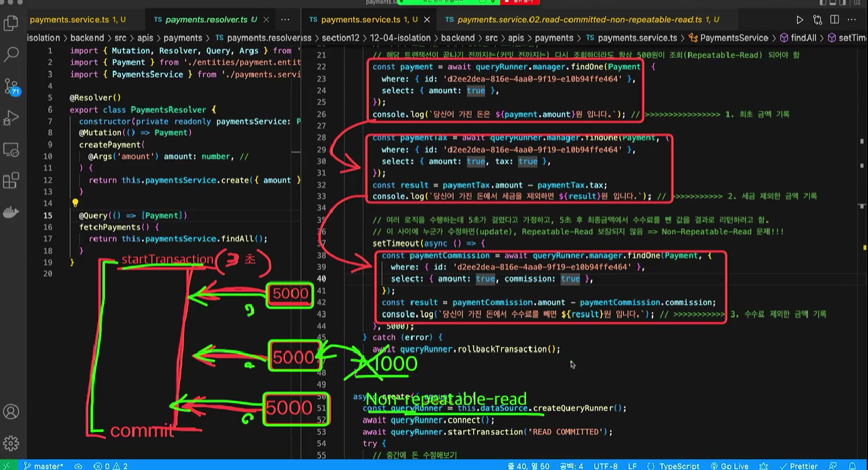Synchronize changes cloud icon in status bar
Viewport: 868px width, 470px height.
(78, 466)
